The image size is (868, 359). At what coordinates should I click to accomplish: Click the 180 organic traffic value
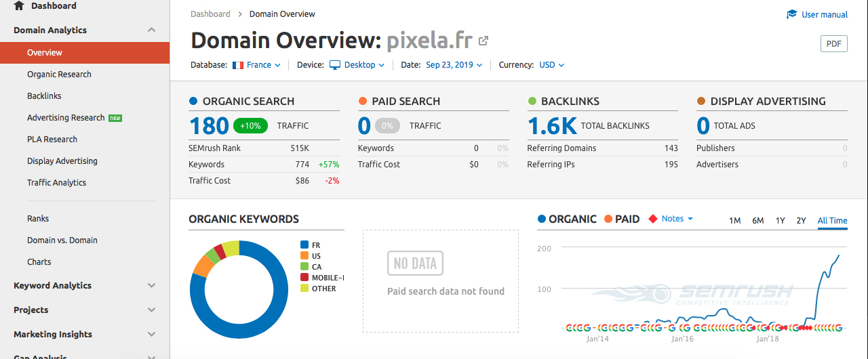coord(209,125)
